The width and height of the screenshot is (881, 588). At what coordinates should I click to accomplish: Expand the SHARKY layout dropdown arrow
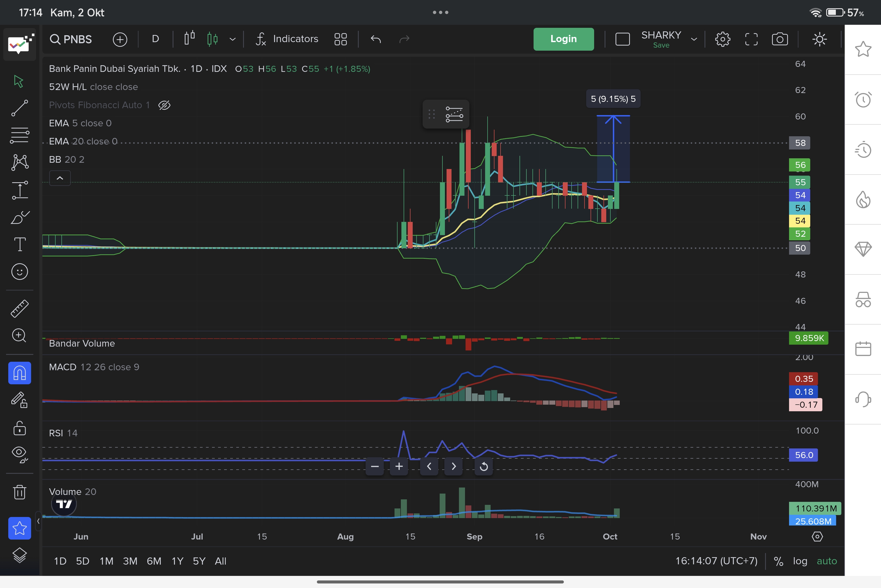694,39
